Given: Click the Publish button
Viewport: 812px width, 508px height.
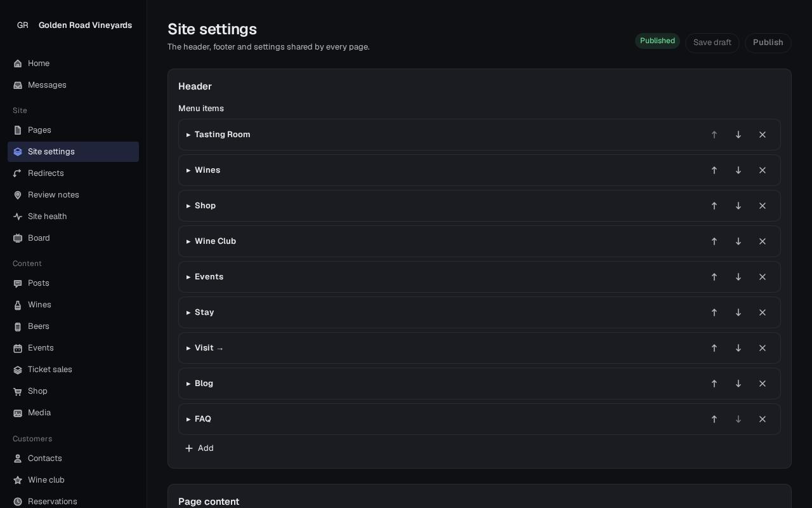Looking at the screenshot, I should click(768, 43).
